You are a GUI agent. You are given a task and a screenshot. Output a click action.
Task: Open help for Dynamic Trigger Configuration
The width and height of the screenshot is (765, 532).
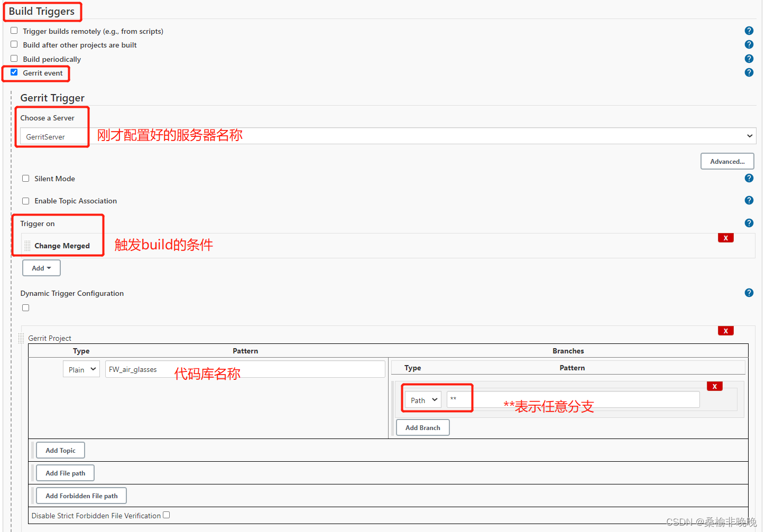(749, 293)
